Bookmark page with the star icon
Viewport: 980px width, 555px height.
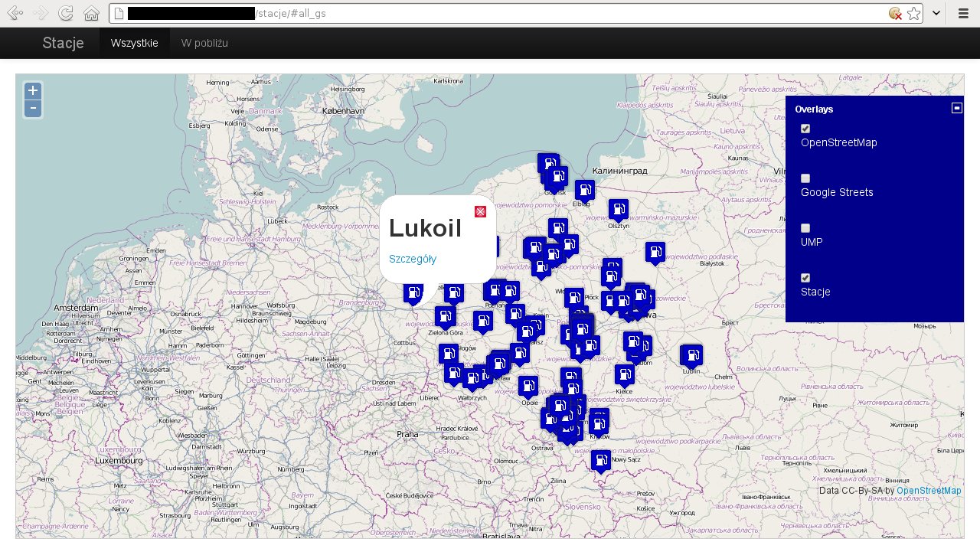913,13
